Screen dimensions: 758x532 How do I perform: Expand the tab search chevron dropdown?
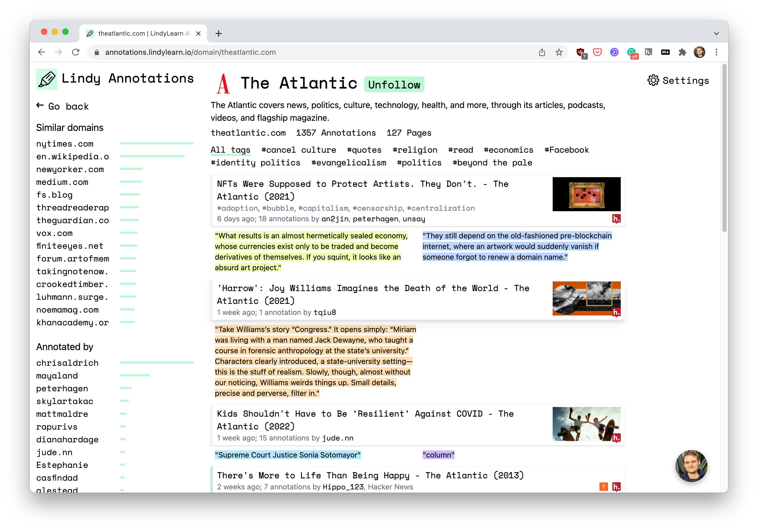pyautogui.click(x=716, y=33)
